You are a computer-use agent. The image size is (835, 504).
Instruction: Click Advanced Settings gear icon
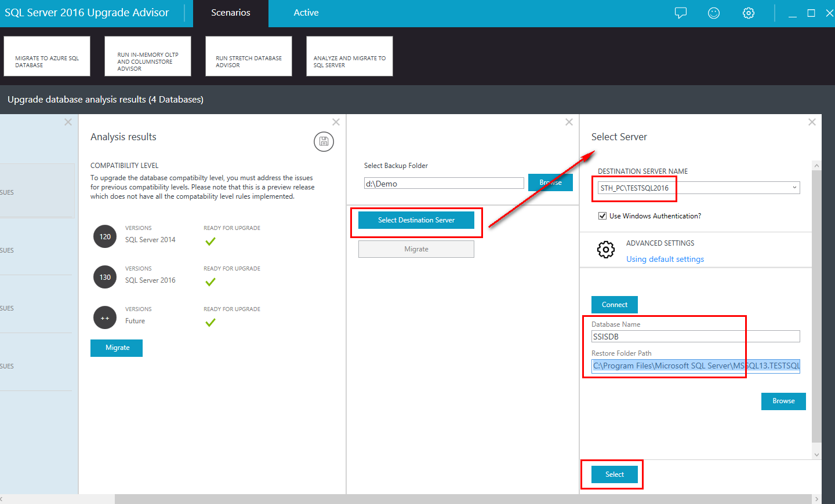click(606, 250)
